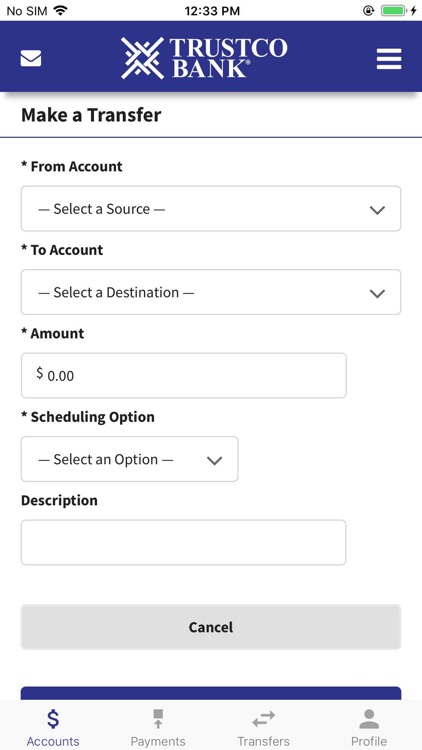Screen dimensions: 422x750
Task: Tap the Payments icon in bottom bar
Action: click(x=158, y=719)
